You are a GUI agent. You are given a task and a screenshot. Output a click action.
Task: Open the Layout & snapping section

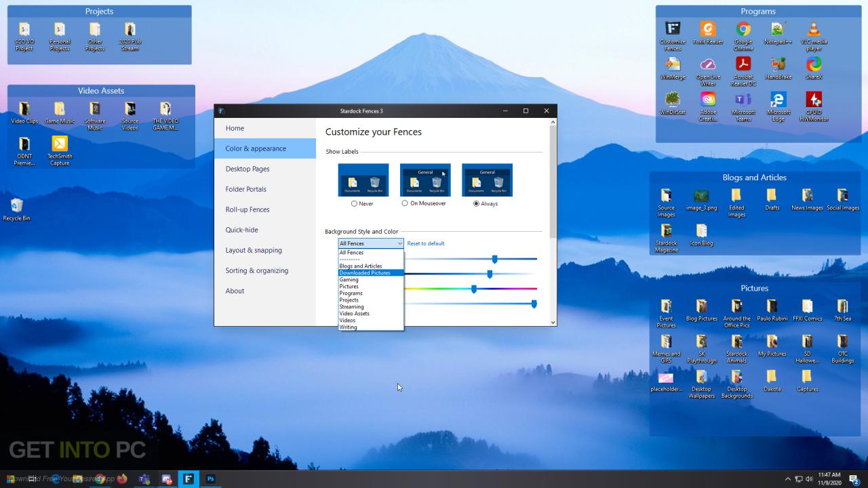(265, 250)
